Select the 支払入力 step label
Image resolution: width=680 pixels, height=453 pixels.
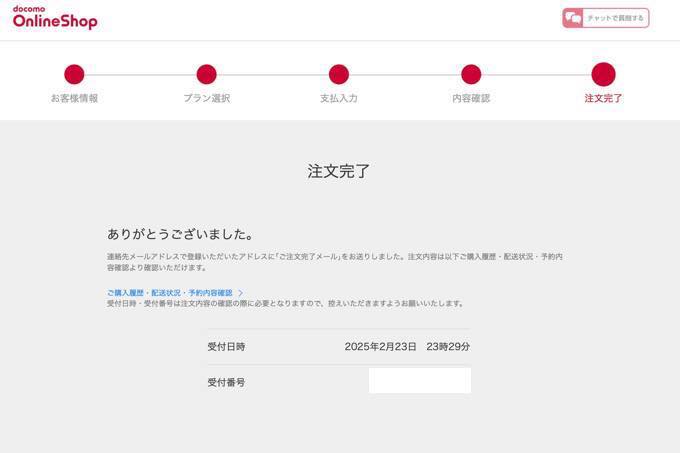(339, 99)
